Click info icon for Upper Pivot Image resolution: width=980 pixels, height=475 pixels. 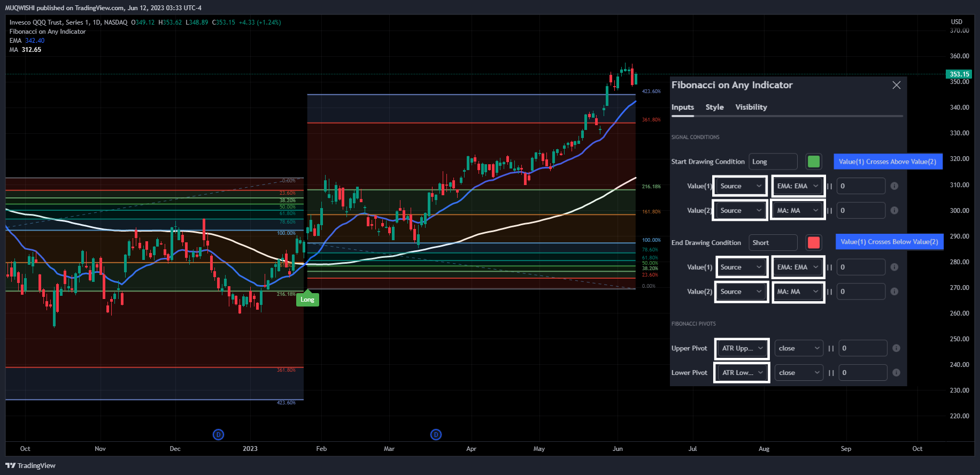[x=897, y=348]
